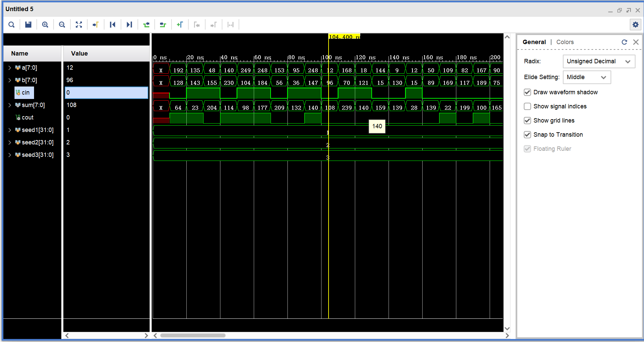Viewport: 644px width, 342px height.
Task: Open the Radix dropdown
Action: [x=599, y=61]
